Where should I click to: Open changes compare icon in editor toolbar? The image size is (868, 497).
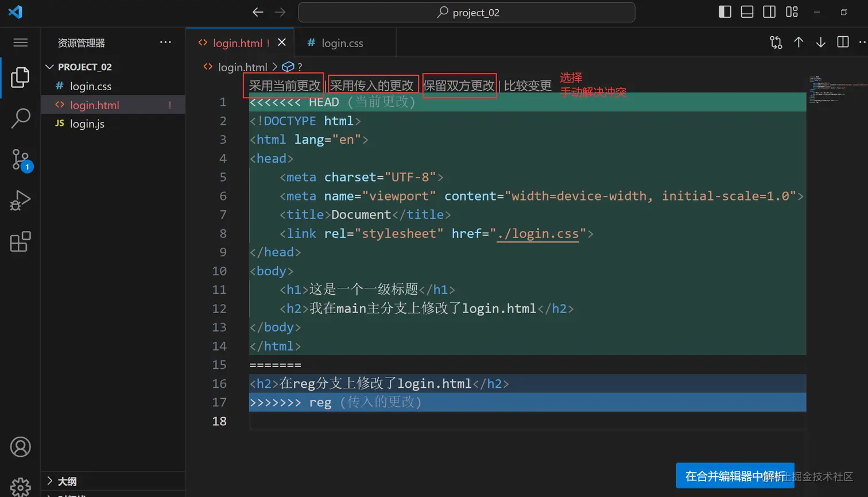776,43
